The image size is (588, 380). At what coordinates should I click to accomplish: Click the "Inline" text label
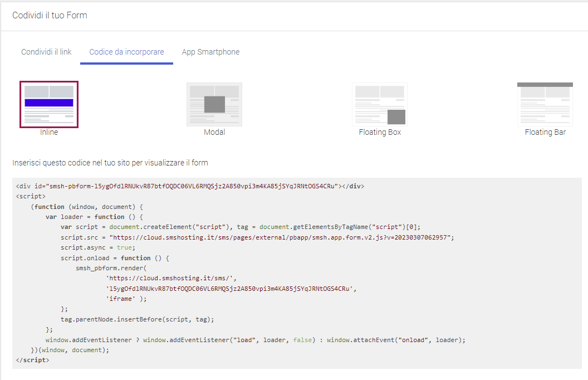point(49,132)
